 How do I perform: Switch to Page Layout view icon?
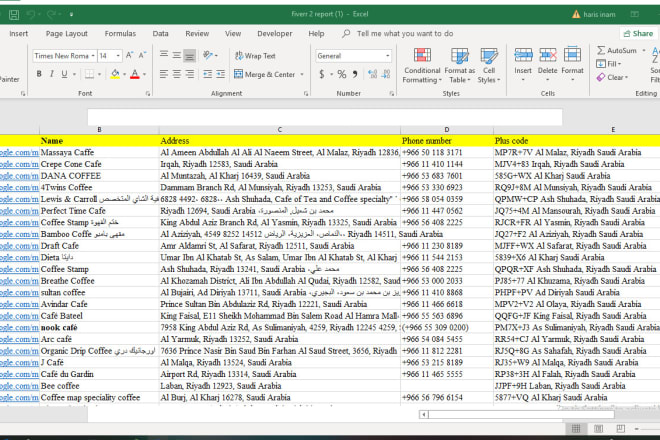point(598,429)
